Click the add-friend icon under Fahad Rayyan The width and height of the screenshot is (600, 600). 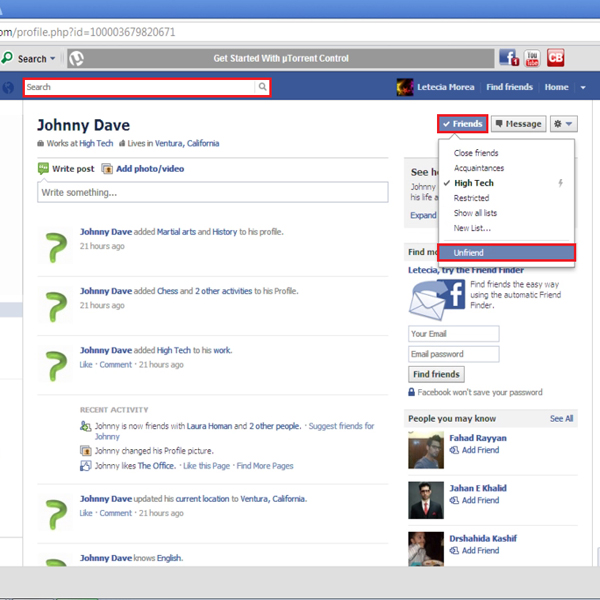[454, 450]
